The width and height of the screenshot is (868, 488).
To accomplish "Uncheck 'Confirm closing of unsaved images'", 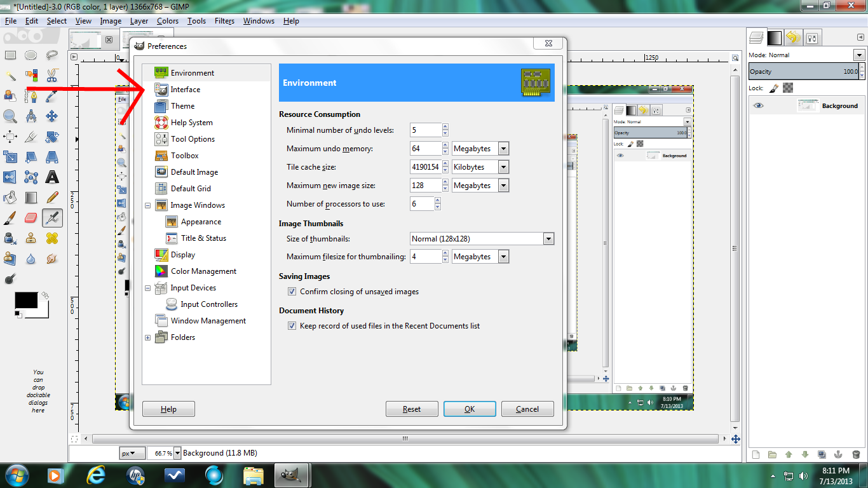I will click(292, 291).
